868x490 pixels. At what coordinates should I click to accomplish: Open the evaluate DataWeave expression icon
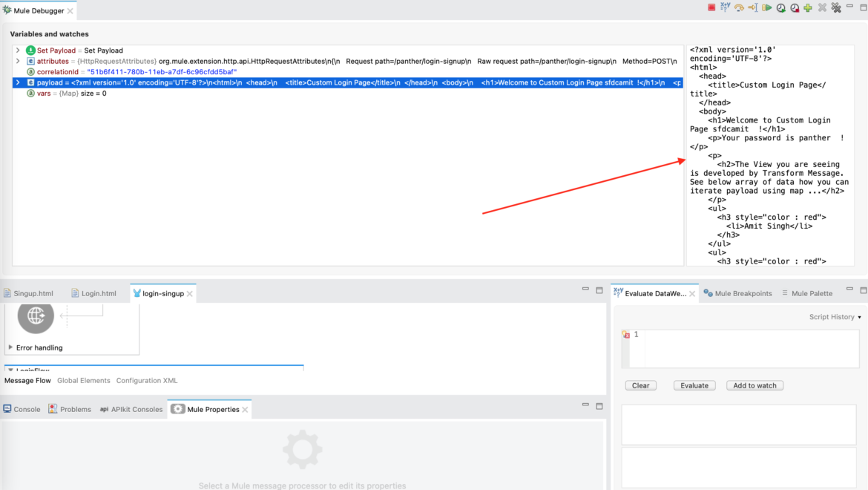pyautogui.click(x=725, y=7)
